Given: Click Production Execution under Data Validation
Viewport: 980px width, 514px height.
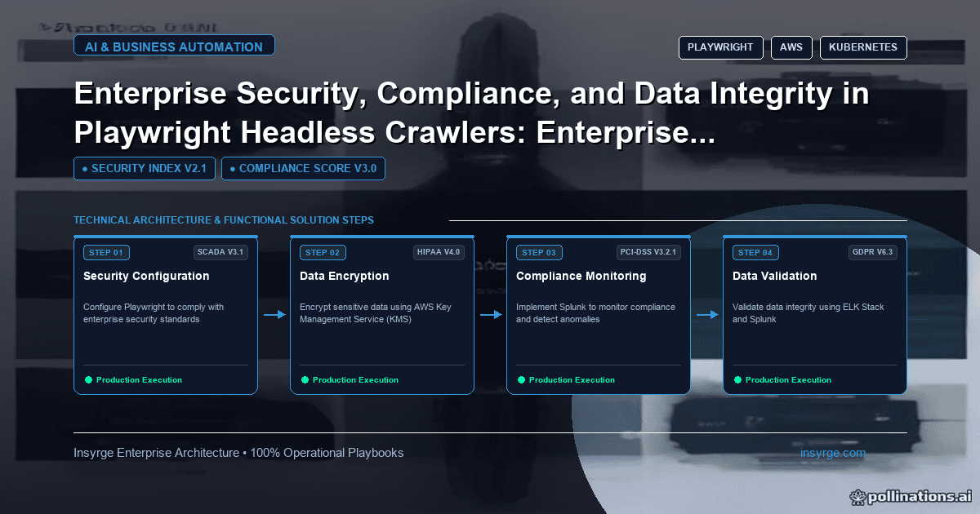Looking at the screenshot, I should click(x=788, y=380).
